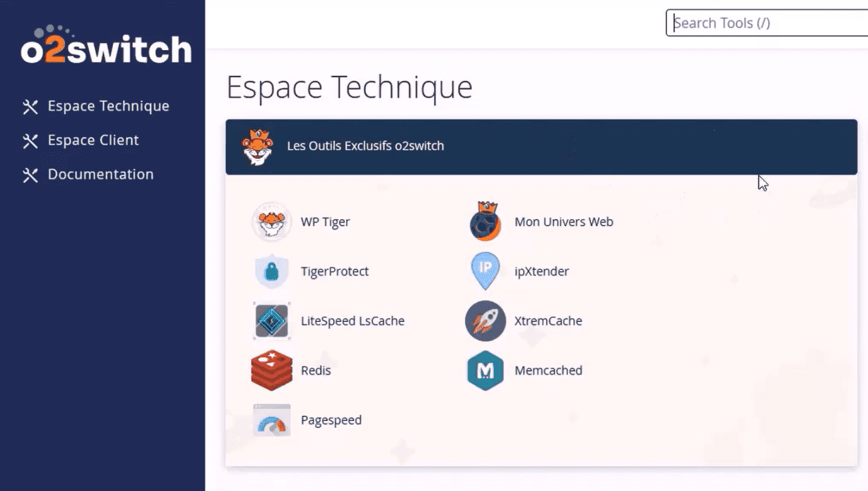Open the Mon Univers Web icon
This screenshot has width=868, height=491.
(485, 222)
